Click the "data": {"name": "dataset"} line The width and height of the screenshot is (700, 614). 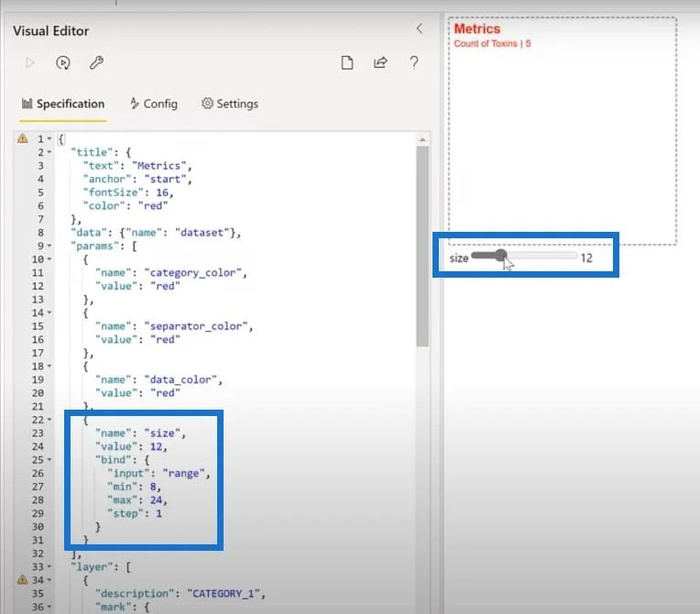click(156, 233)
